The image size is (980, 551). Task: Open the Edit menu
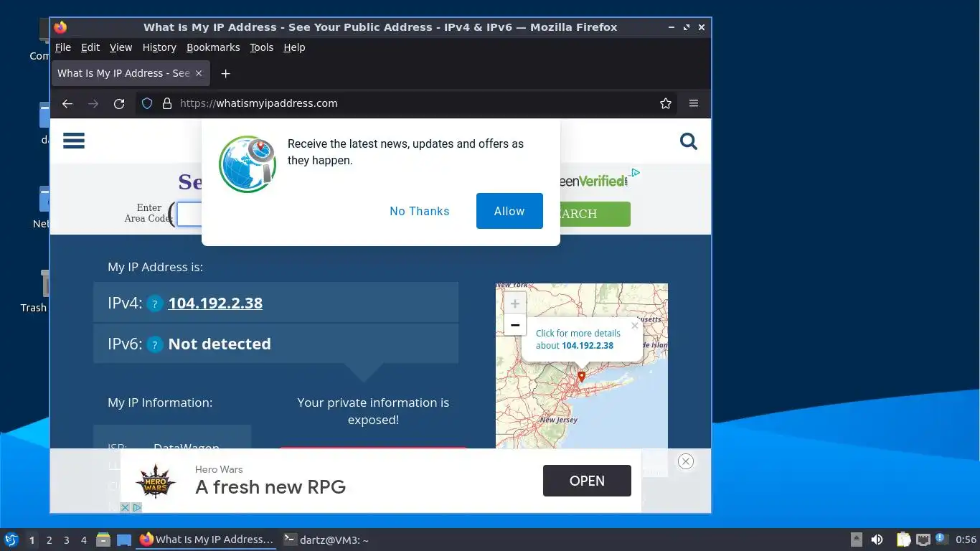(x=90, y=47)
